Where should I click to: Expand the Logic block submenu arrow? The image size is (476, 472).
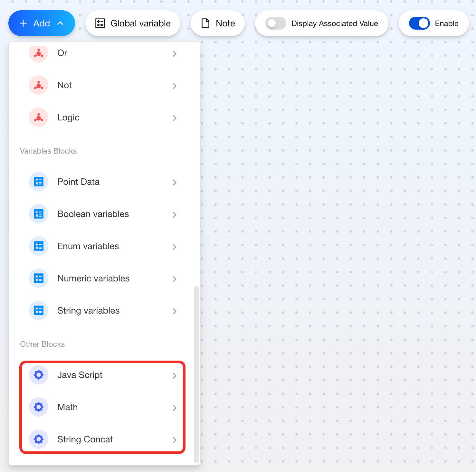pyautogui.click(x=174, y=118)
